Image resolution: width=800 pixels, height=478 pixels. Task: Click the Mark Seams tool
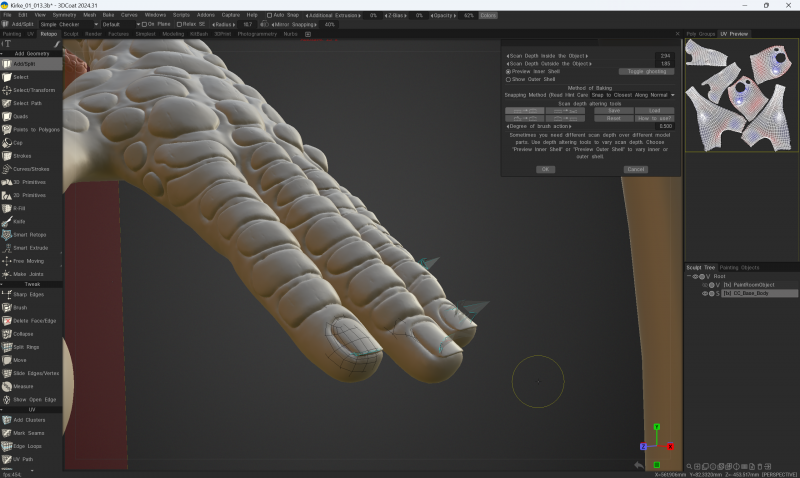coord(26,433)
